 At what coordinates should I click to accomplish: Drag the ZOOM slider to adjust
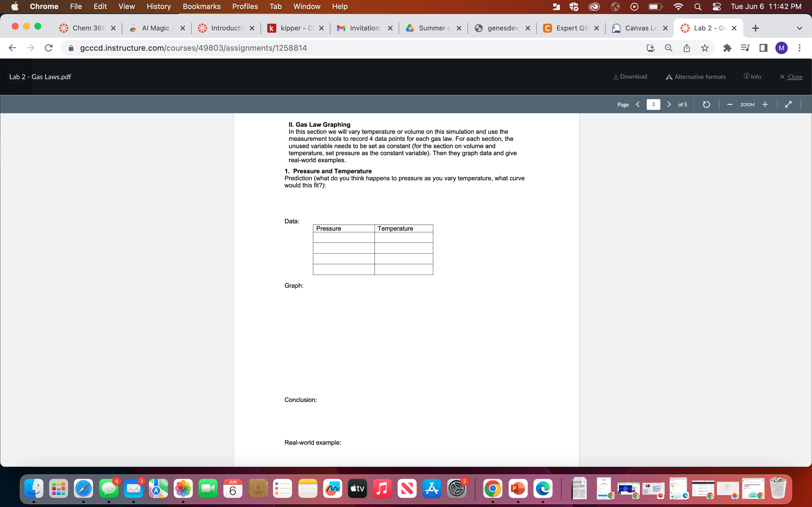(x=747, y=104)
